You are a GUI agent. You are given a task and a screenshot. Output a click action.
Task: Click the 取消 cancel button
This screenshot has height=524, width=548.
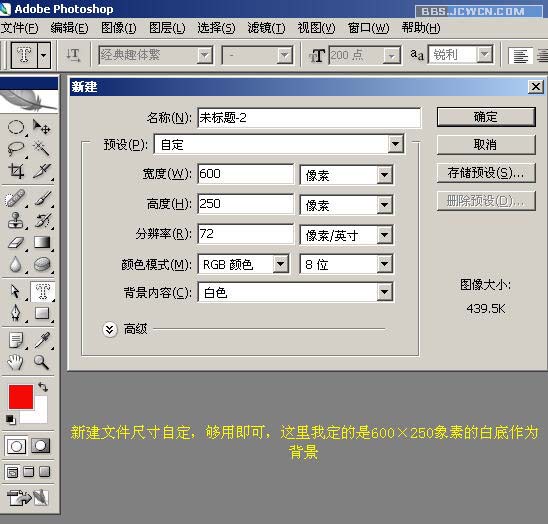point(486,144)
